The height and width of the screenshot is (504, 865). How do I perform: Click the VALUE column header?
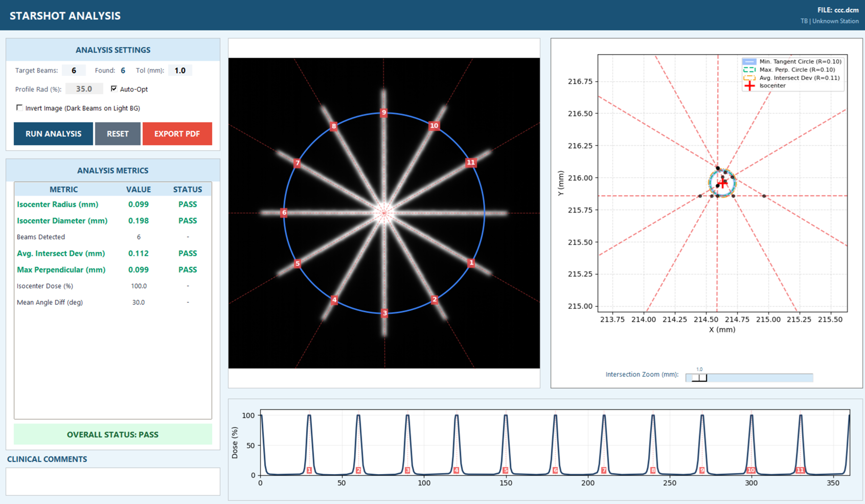coord(139,189)
